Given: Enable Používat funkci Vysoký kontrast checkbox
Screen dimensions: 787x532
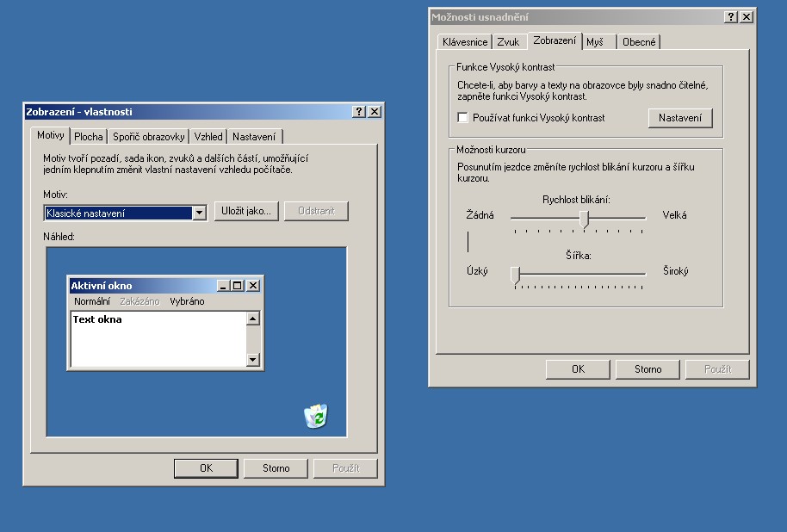Looking at the screenshot, I should click(462, 118).
